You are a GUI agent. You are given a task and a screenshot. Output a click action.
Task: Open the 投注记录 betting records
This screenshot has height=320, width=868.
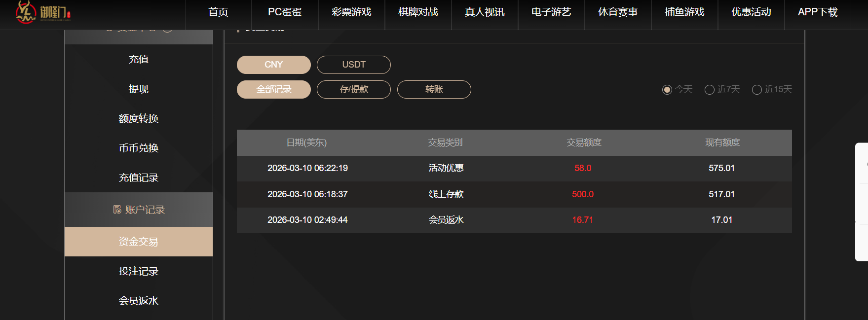[x=137, y=271]
